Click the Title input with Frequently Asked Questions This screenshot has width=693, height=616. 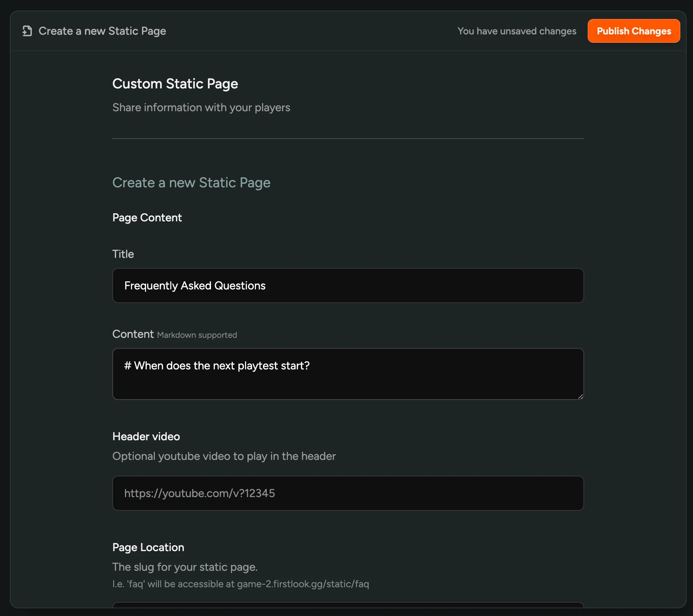(x=348, y=286)
